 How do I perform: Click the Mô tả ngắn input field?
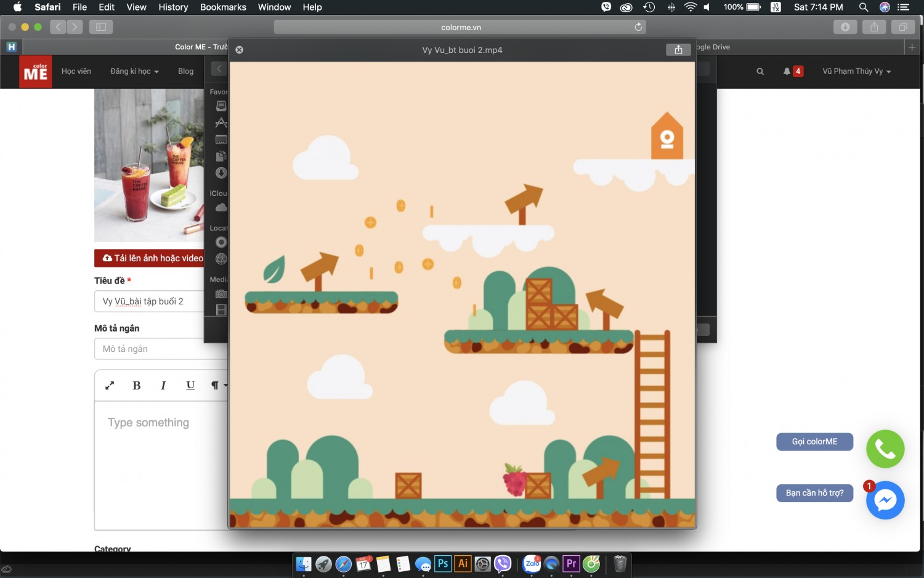tap(161, 349)
